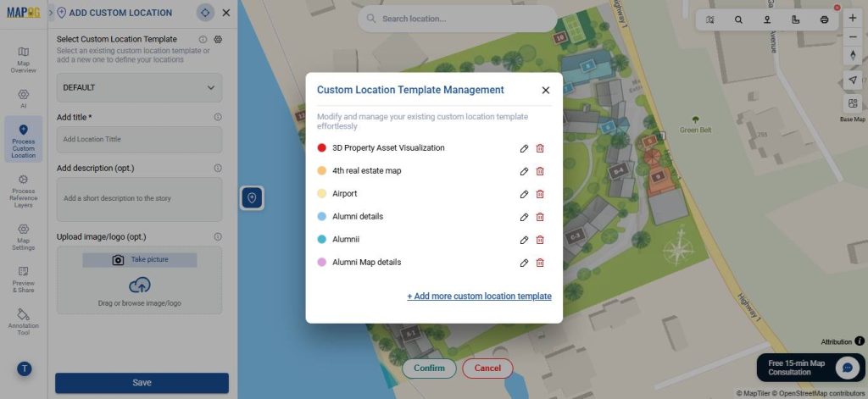Screen dimensions: 868x399
Task: Click the Attribution info icon
Action: (x=860, y=341)
